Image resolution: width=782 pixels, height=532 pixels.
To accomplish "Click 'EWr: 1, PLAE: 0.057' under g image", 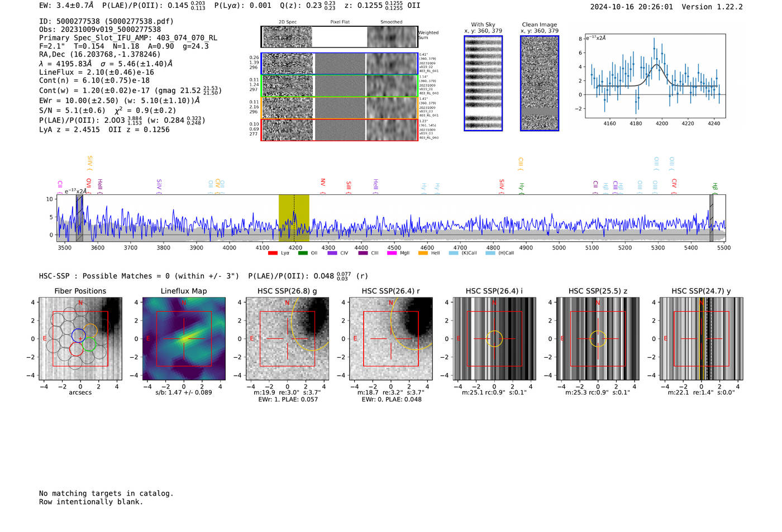I will point(288,399).
